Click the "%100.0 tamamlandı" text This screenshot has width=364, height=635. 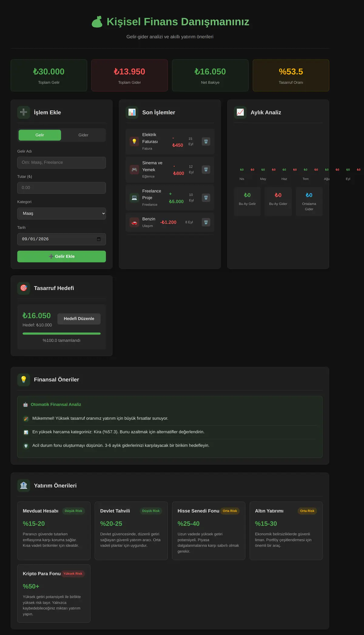62,340
